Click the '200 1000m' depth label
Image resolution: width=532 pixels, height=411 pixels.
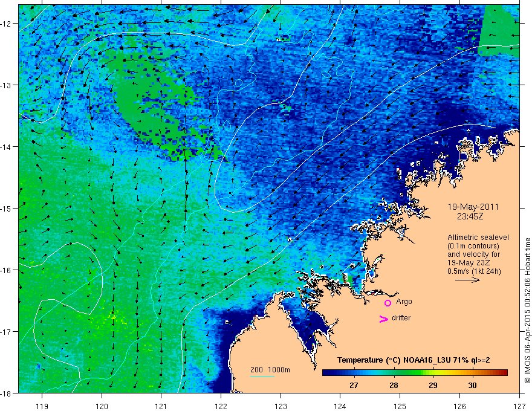pyautogui.click(x=270, y=370)
